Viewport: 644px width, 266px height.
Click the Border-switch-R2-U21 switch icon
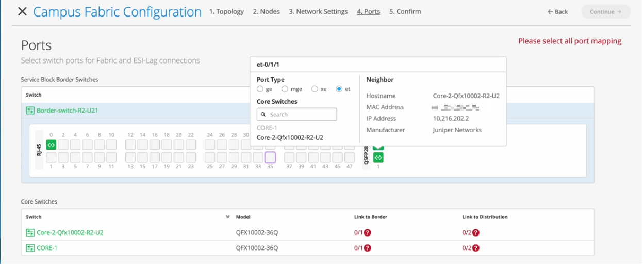coord(30,110)
